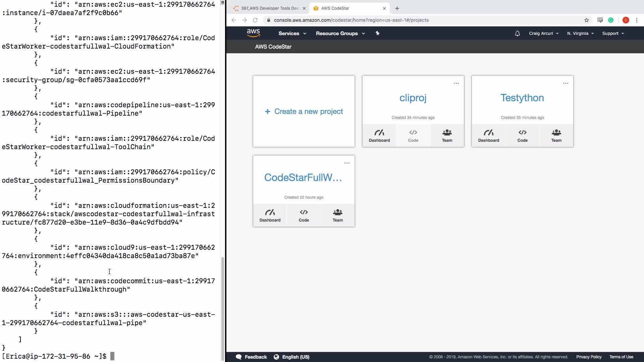Click the AWS logo home icon

pyautogui.click(x=253, y=33)
